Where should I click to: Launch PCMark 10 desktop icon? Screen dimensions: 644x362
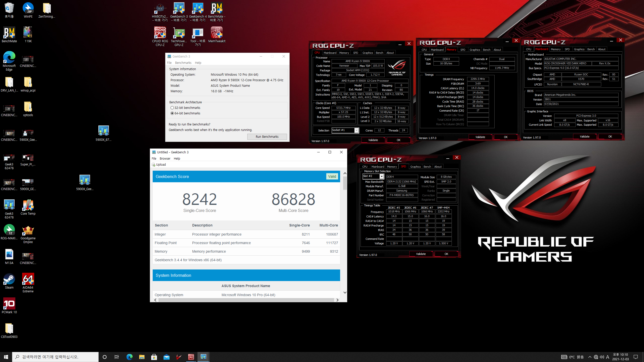(9, 306)
